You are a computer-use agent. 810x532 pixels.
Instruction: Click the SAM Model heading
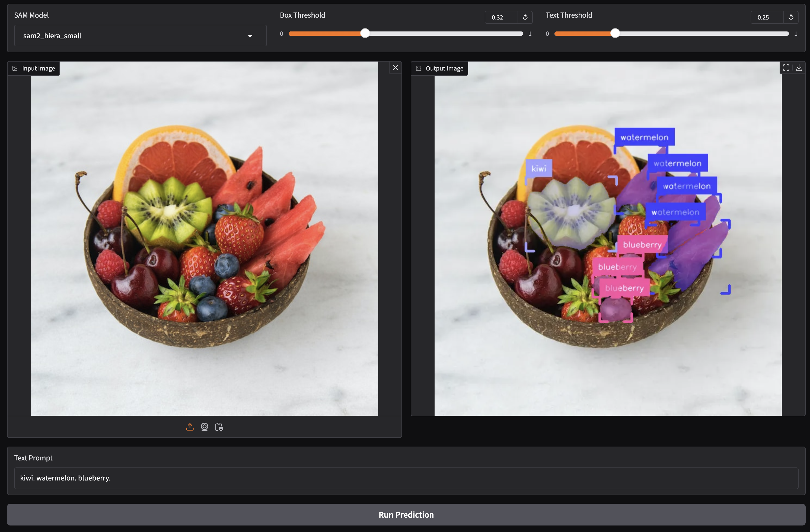31,15
